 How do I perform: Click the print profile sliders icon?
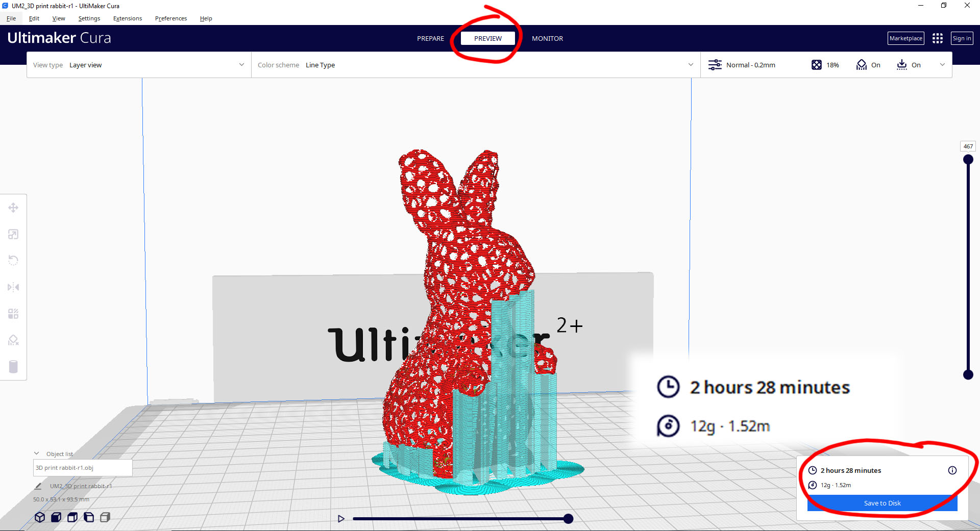coord(715,65)
